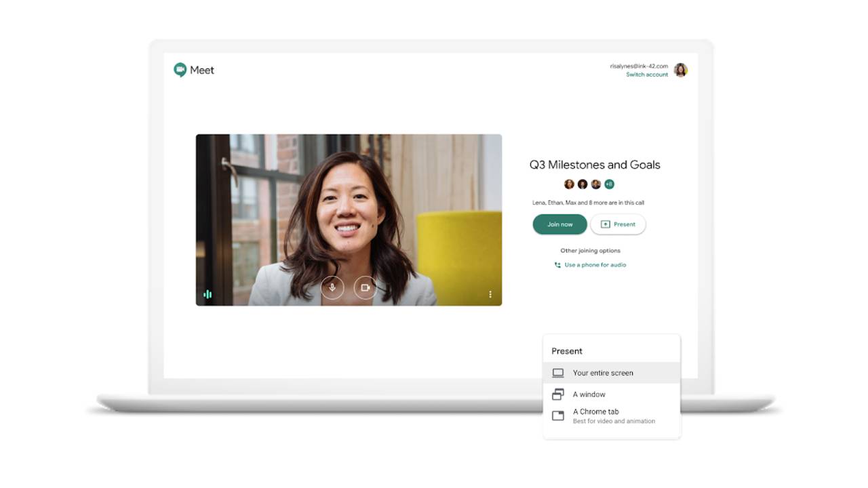Click the Switch account link
The width and height of the screenshot is (868, 488).
coord(647,75)
